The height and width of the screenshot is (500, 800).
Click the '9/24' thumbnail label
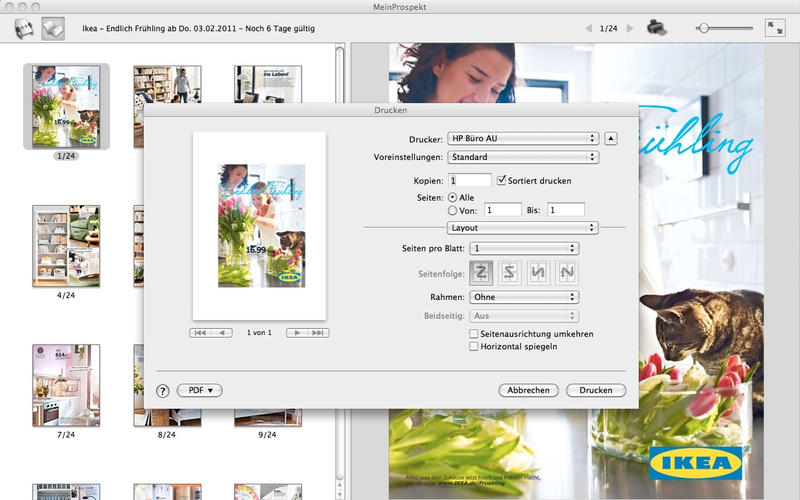(267, 435)
